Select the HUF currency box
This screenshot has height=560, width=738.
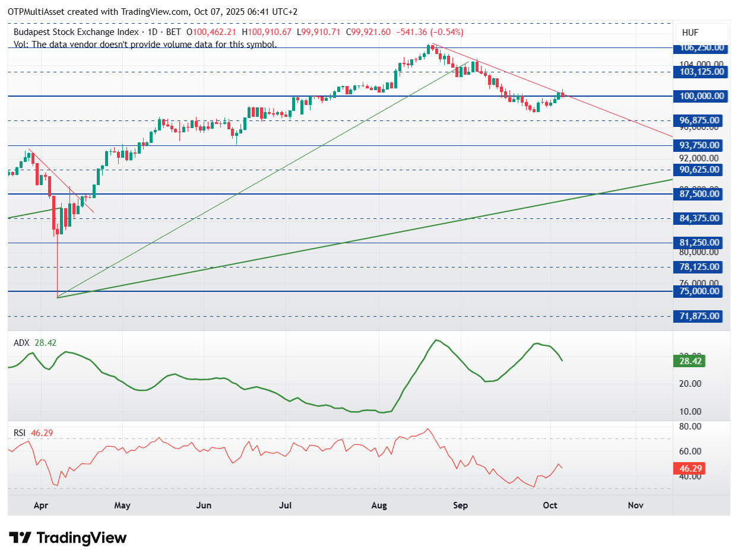coord(702,33)
